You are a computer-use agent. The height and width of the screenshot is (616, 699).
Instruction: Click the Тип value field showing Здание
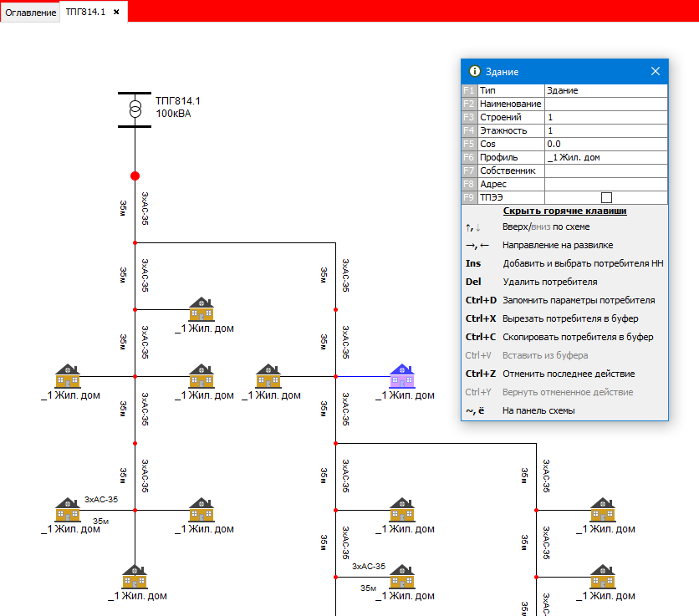tap(606, 90)
